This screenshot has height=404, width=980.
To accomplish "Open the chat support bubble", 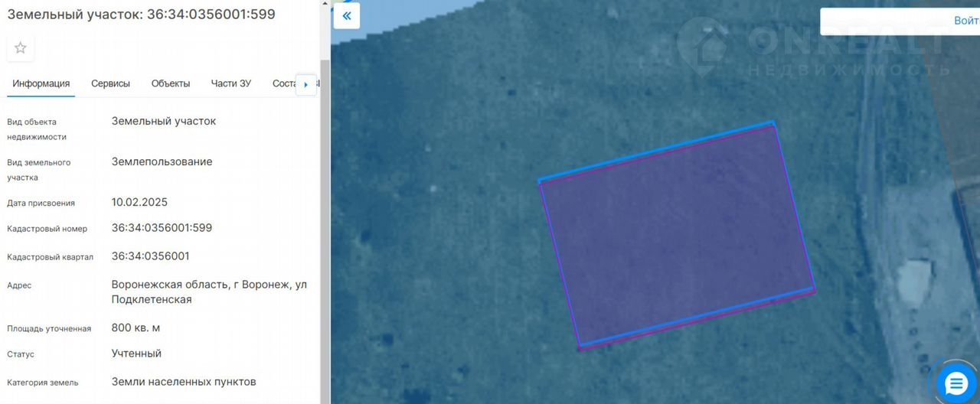I will (956, 383).
